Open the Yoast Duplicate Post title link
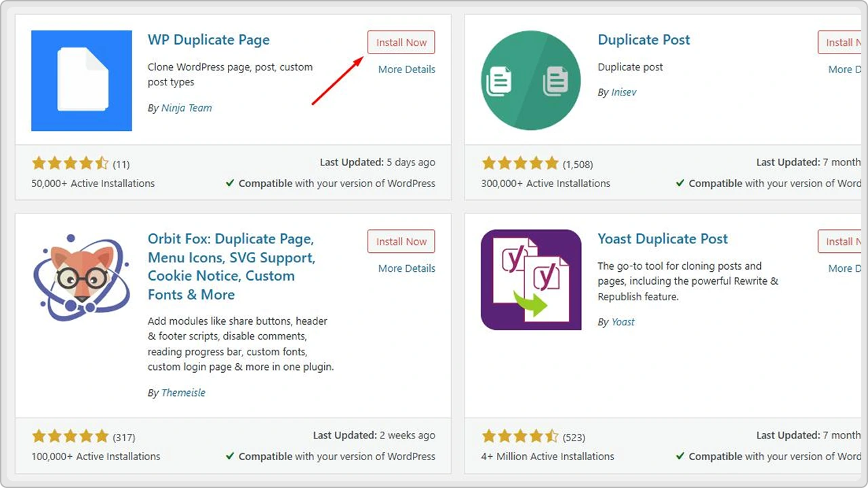 click(x=662, y=239)
